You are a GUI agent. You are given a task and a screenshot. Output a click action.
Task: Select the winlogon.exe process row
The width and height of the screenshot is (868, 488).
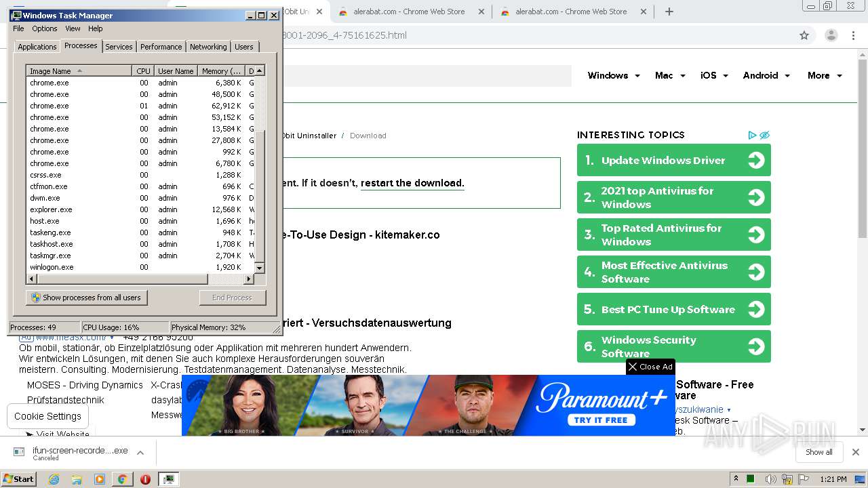pyautogui.click(x=140, y=267)
